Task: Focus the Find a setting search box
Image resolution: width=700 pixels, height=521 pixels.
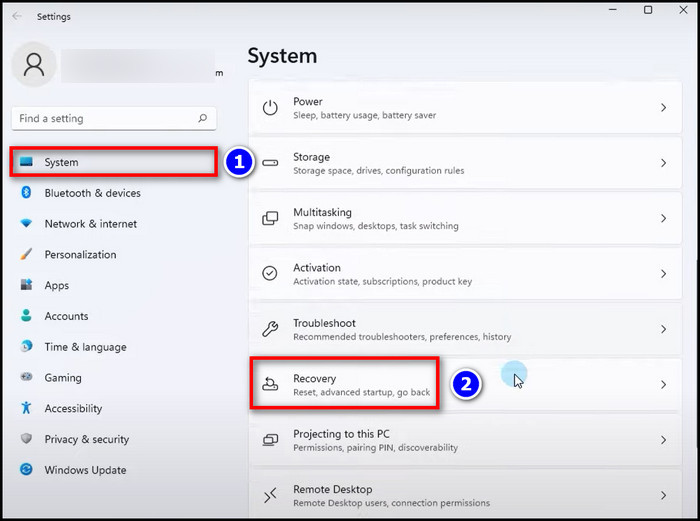Action: click(x=114, y=118)
